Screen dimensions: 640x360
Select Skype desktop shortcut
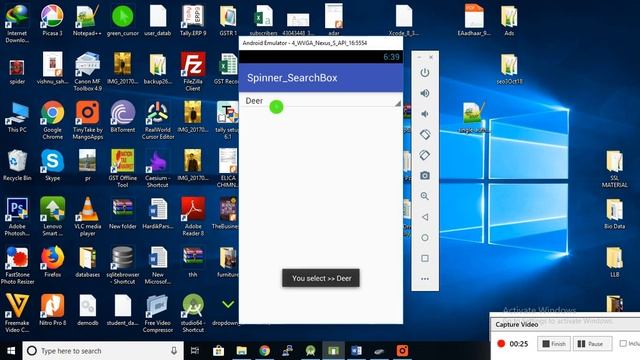[52, 165]
